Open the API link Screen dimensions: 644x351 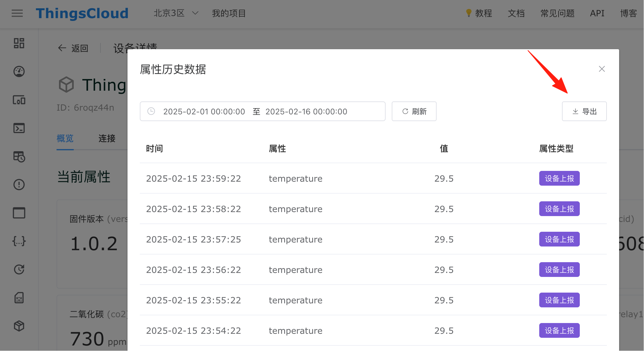tap(597, 13)
